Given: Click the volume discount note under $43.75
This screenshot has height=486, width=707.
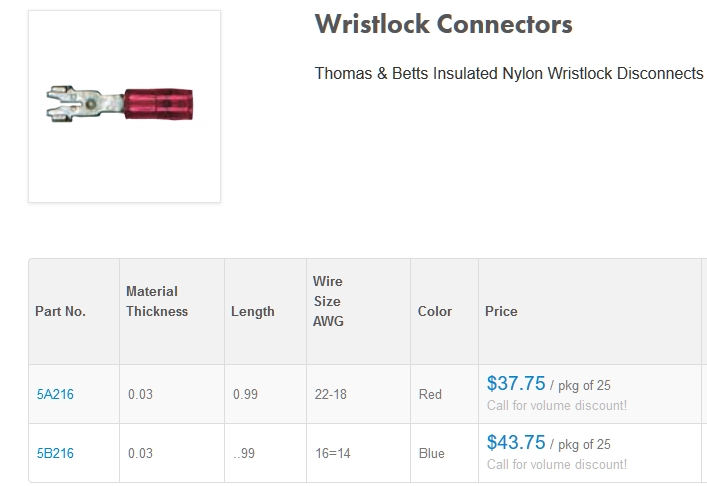Looking at the screenshot, I should pyautogui.click(x=557, y=464).
